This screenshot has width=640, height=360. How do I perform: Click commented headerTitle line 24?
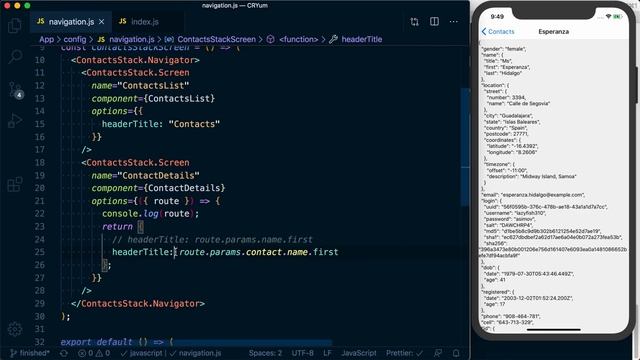pyautogui.click(x=212, y=240)
